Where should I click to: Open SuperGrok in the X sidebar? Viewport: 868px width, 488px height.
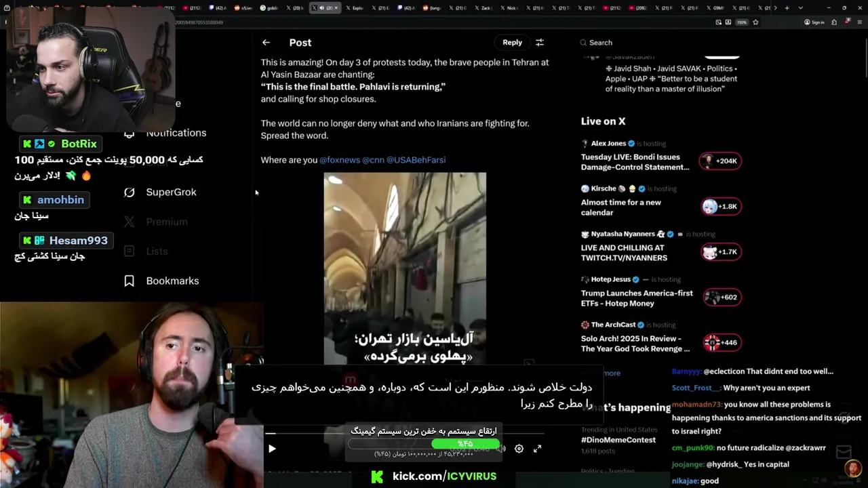pos(171,192)
